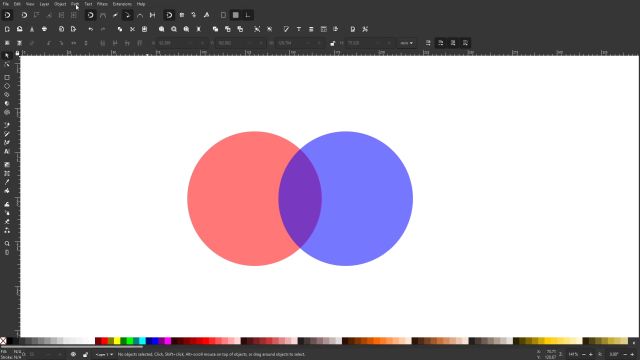
Task: Select the Spiral tool
Action: point(7,112)
